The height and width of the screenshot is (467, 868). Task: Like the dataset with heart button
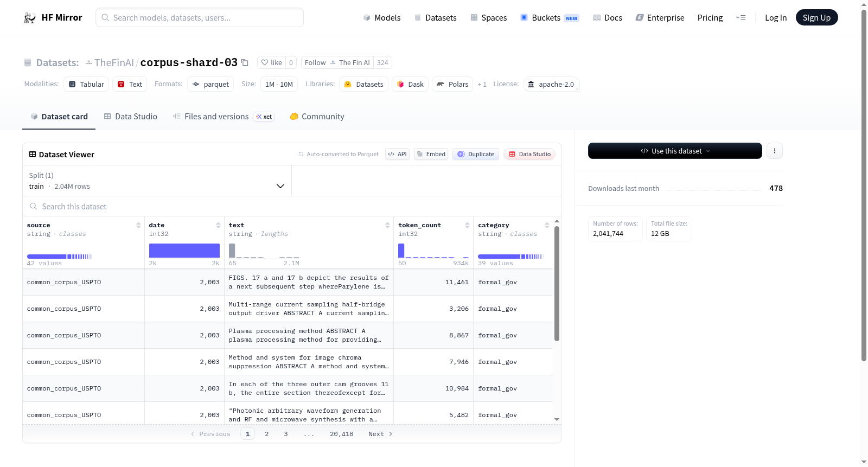271,62
